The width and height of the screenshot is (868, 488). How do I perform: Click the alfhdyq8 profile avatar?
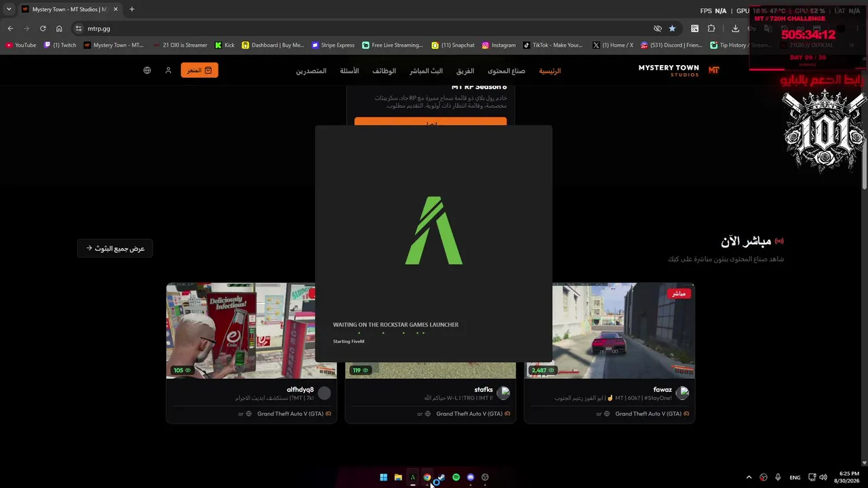click(x=324, y=393)
